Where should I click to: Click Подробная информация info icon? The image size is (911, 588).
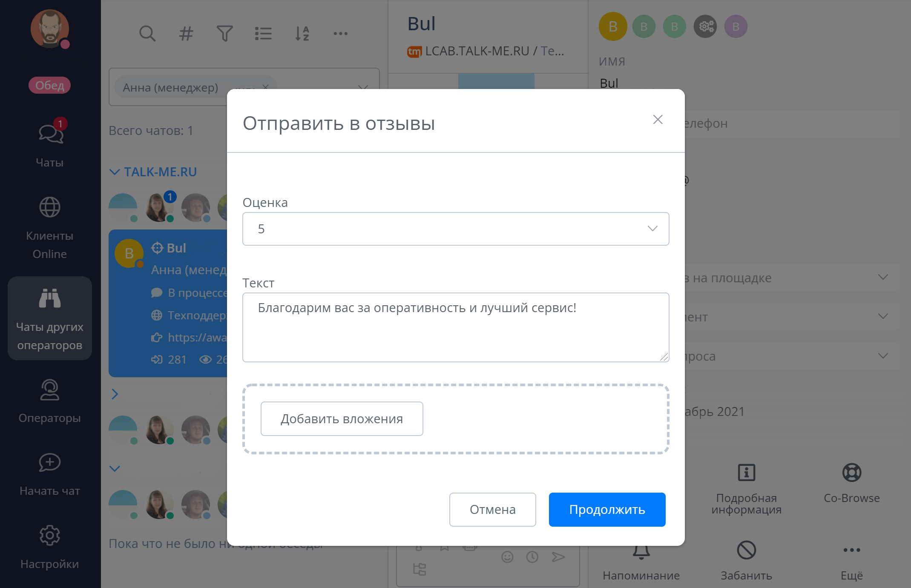tap(746, 473)
